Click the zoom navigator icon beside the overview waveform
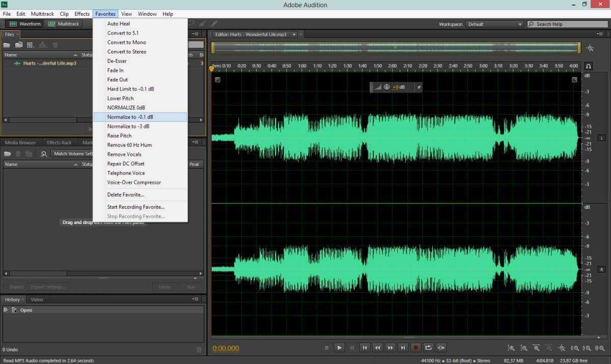The height and width of the screenshot is (364, 611). click(590, 48)
